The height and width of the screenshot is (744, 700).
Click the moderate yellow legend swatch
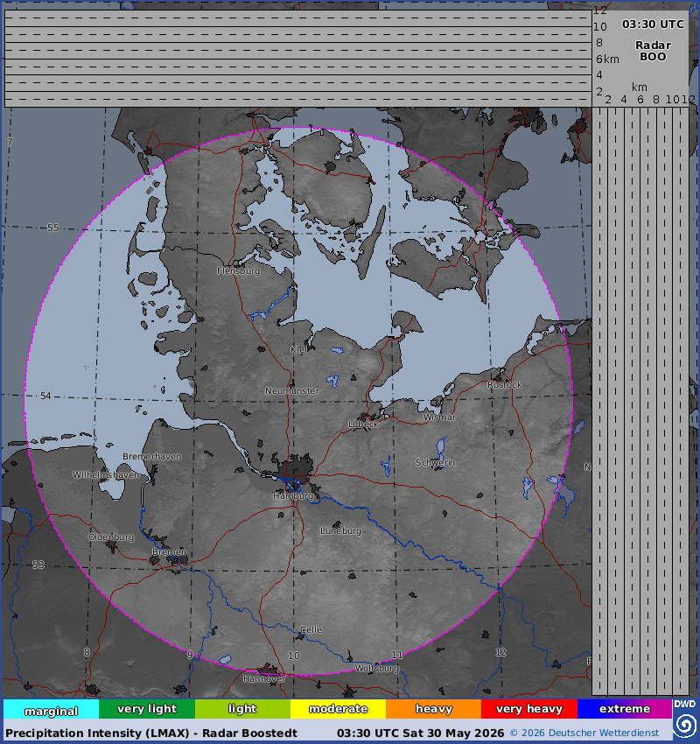tap(338, 709)
